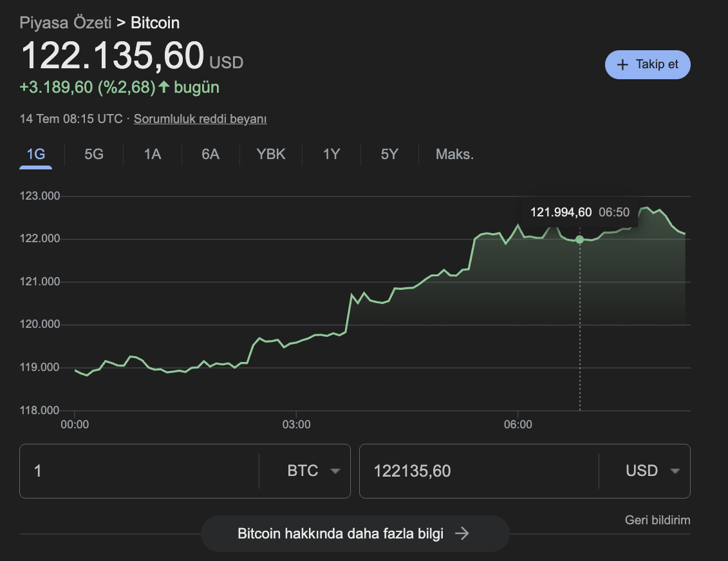Select the YBK year-to-date tab

pyautogui.click(x=271, y=154)
